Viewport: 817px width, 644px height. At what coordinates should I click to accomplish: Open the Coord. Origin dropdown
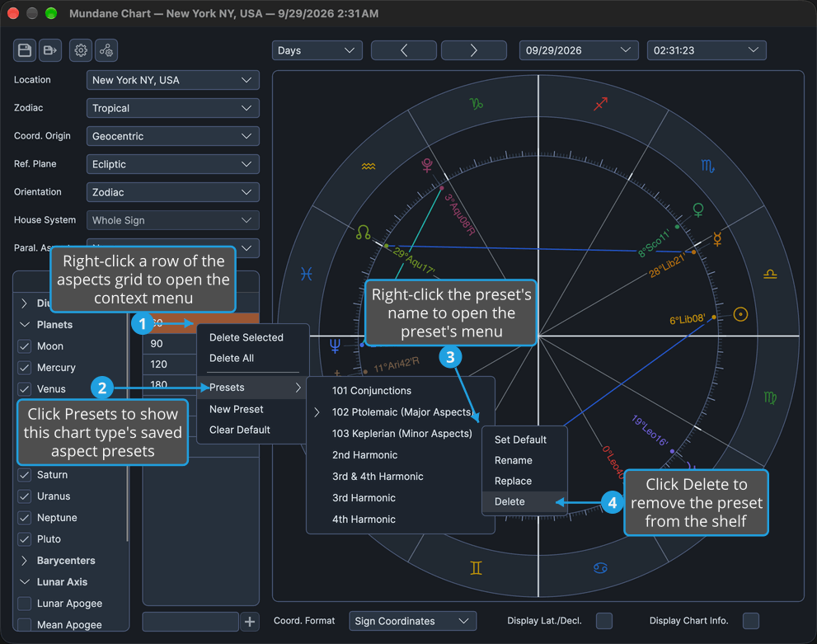[173, 137]
